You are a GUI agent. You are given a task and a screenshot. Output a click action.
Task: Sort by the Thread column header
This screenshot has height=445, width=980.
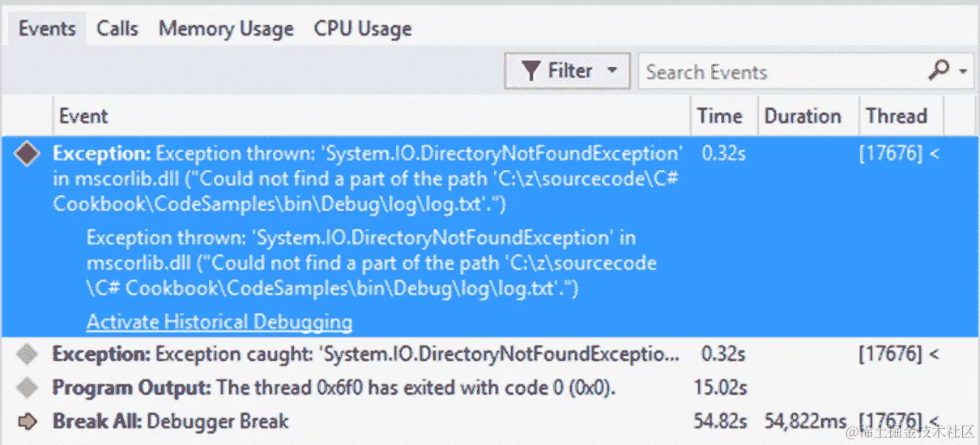[896, 116]
